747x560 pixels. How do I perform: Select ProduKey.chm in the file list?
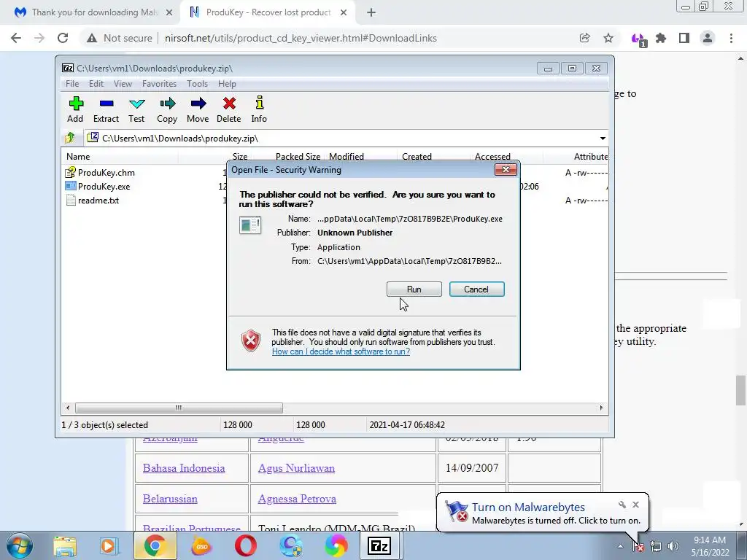coord(107,172)
